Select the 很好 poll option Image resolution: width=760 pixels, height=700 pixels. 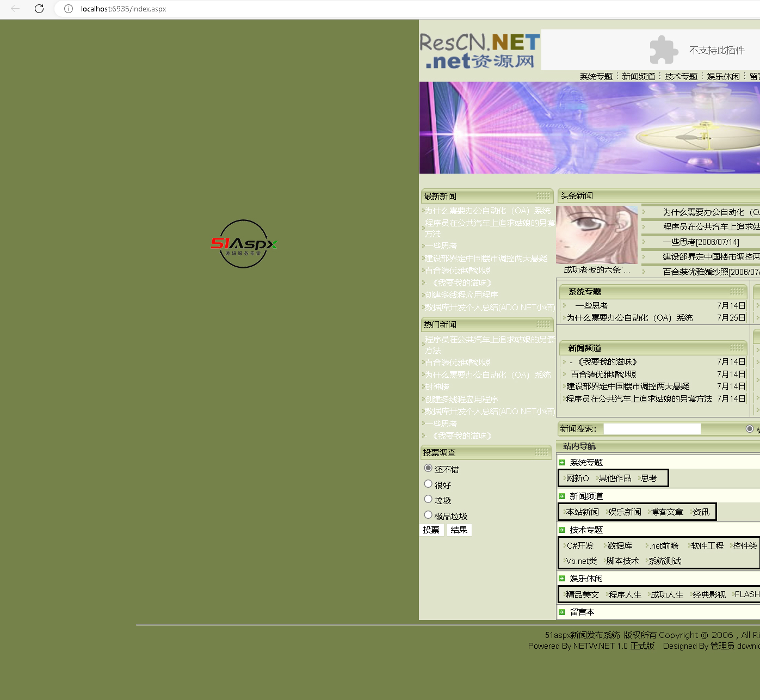428,484
